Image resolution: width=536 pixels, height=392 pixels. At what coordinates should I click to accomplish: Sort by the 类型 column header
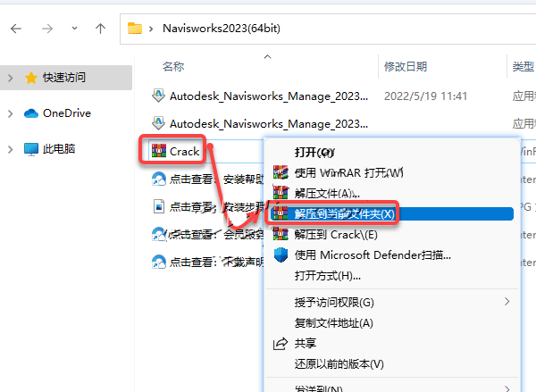point(523,66)
